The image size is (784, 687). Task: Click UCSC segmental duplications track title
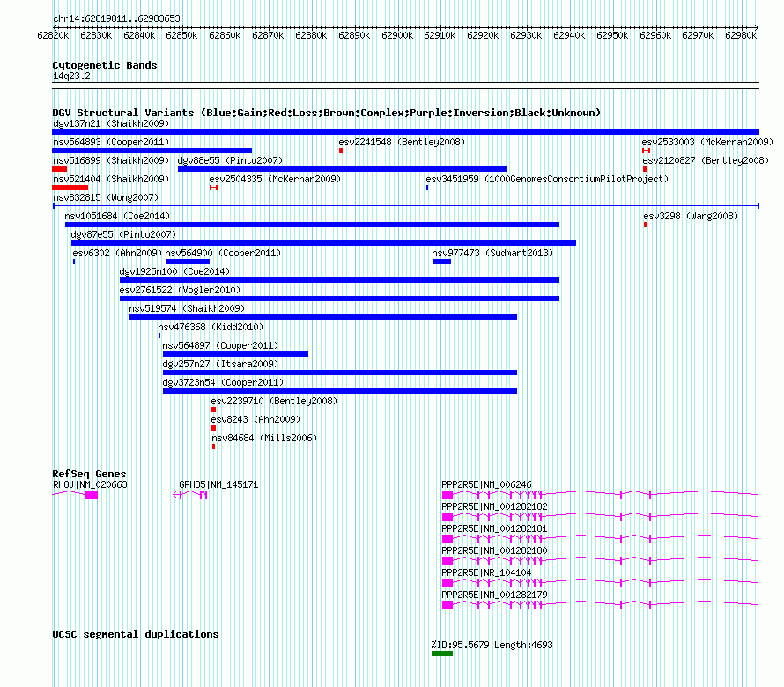(x=136, y=634)
